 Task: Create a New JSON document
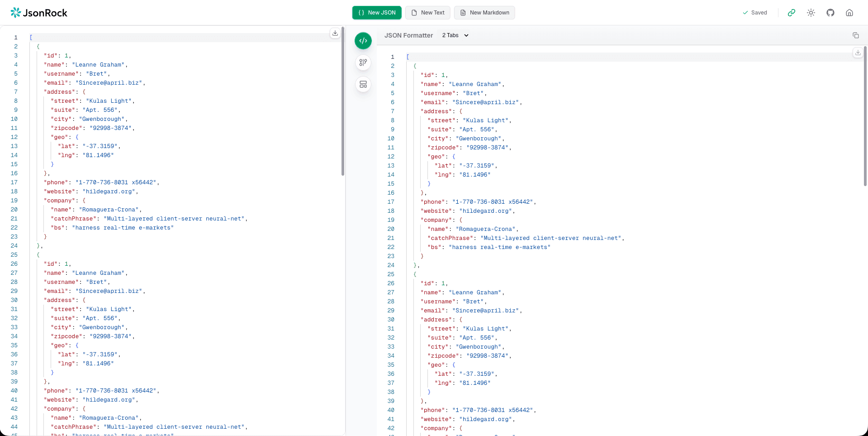click(377, 13)
